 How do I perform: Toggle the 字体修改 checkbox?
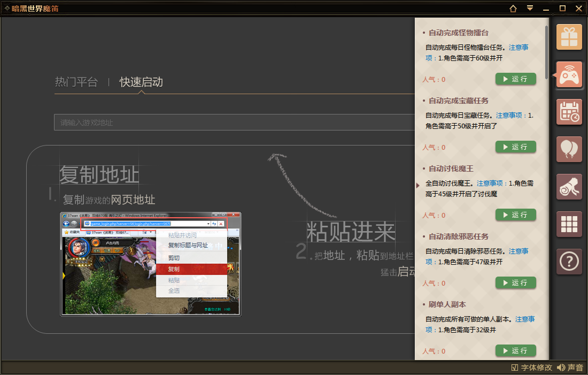[515, 368]
